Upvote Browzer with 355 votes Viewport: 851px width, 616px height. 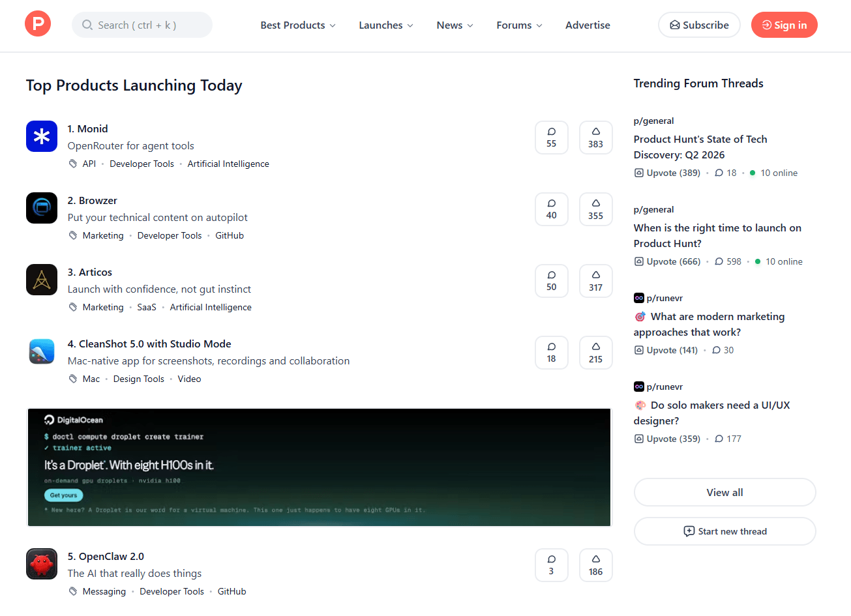click(x=596, y=209)
